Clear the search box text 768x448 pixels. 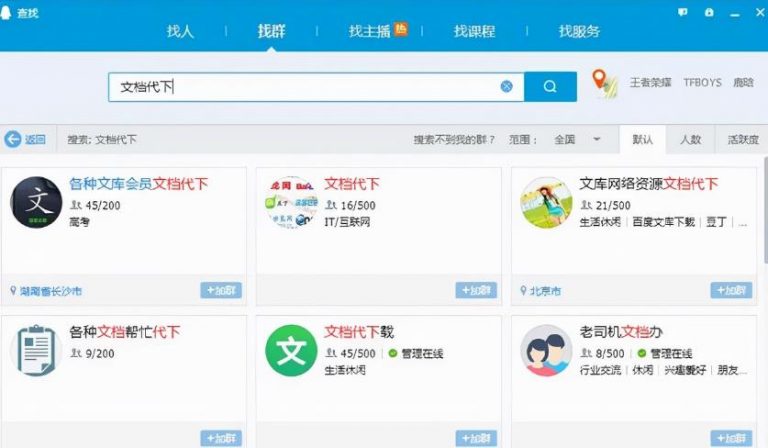tap(506, 87)
